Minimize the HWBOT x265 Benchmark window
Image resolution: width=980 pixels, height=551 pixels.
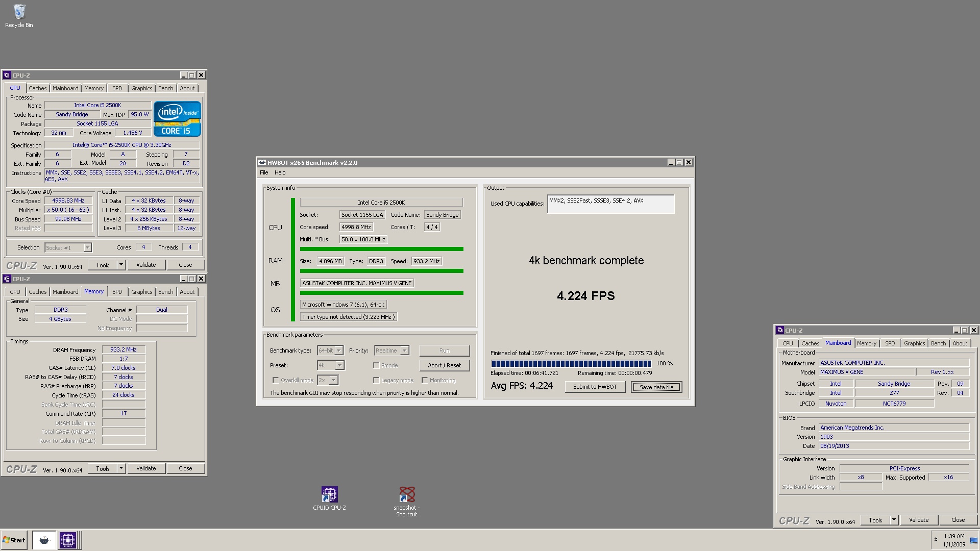[x=671, y=162]
